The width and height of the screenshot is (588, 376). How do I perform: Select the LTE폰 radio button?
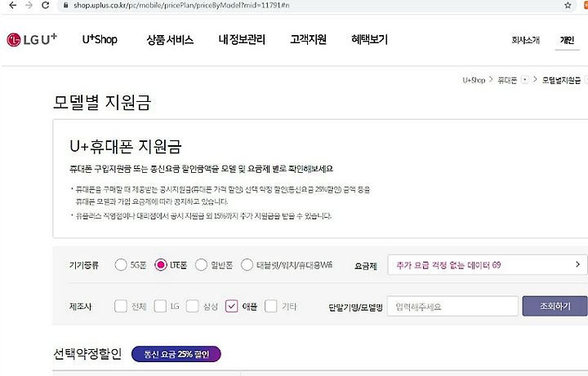point(161,265)
